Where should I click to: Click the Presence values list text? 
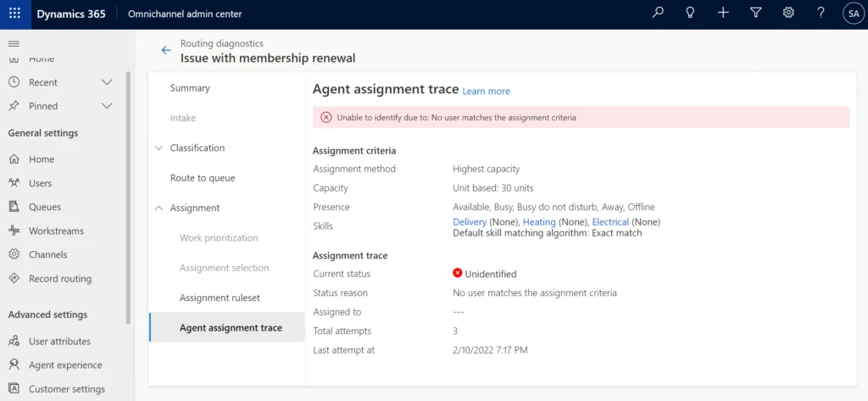click(x=554, y=207)
